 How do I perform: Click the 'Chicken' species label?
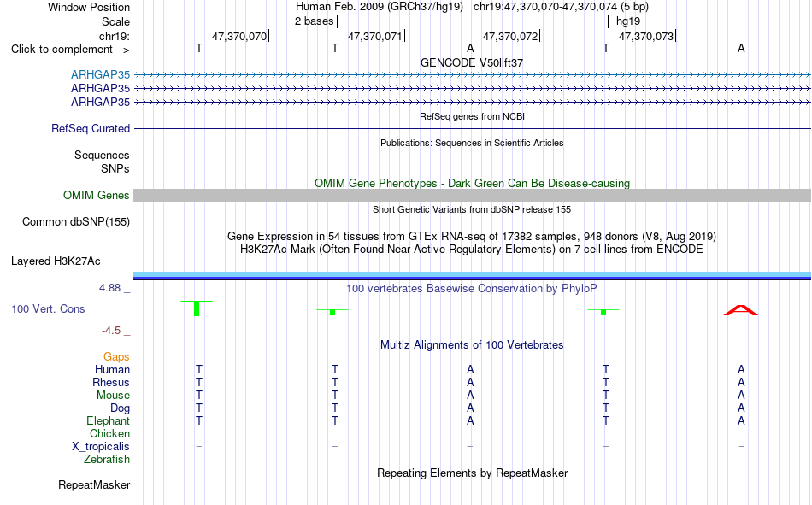click(109, 433)
